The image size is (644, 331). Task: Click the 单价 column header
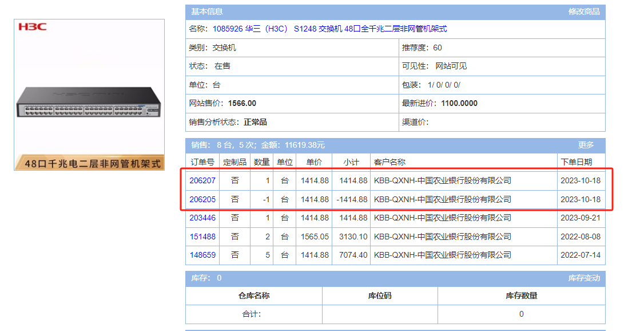[x=314, y=162]
